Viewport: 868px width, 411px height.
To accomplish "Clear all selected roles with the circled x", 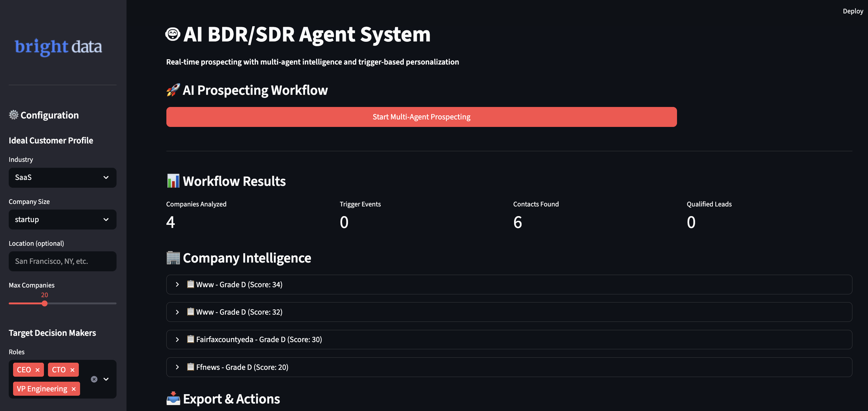I will coord(94,379).
